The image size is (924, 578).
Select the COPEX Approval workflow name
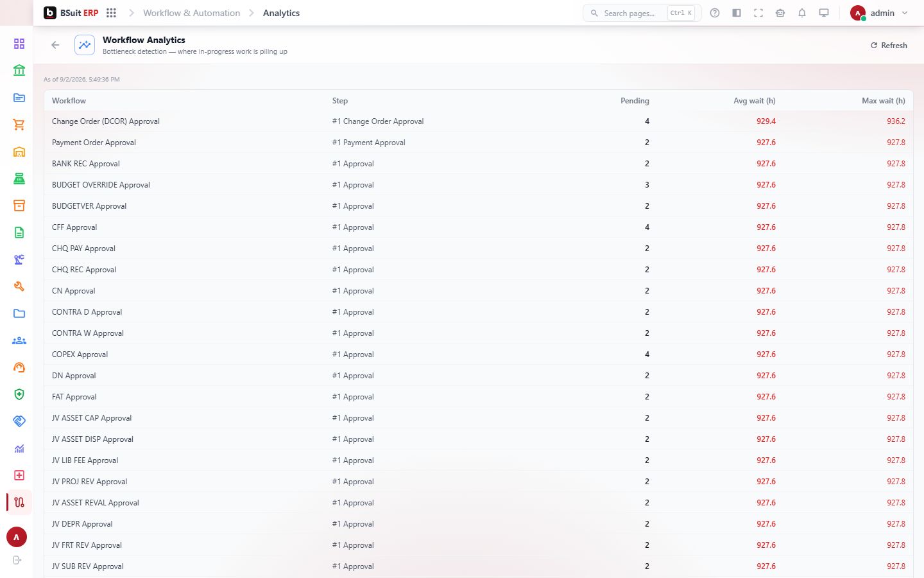click(80, 355)
